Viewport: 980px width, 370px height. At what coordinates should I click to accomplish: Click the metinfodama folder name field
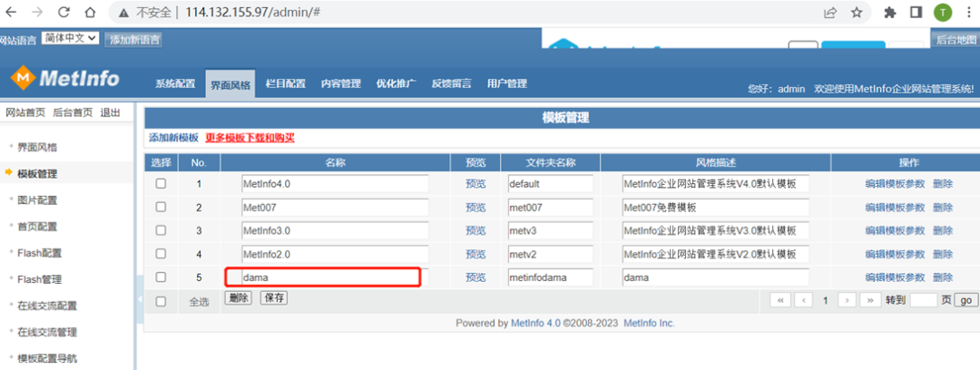click(x=550, y=277)
